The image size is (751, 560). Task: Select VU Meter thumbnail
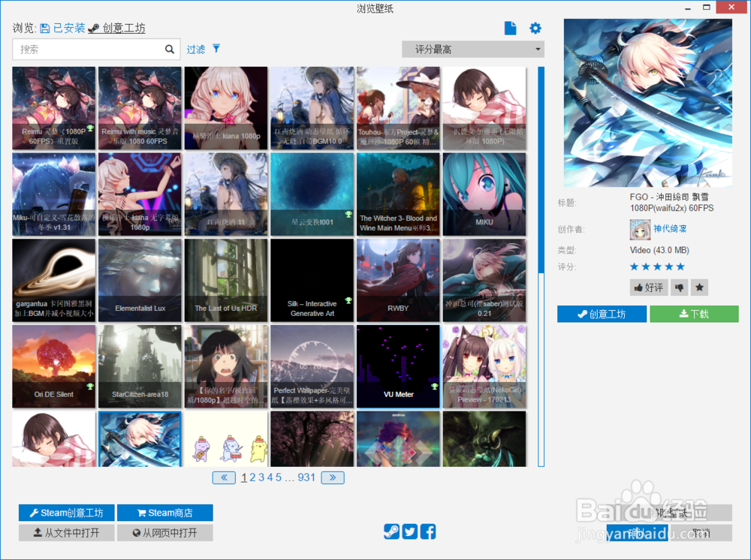point(398,366)
